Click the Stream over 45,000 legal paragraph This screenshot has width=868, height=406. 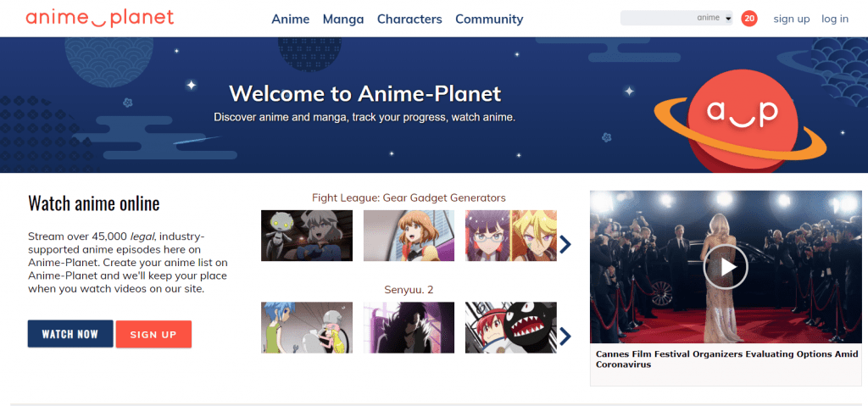click(x=127, y=263)
